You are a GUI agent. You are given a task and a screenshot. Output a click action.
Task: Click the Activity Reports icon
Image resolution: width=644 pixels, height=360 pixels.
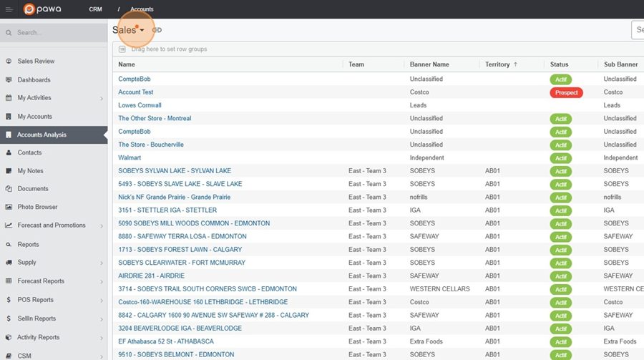point(9,337)
